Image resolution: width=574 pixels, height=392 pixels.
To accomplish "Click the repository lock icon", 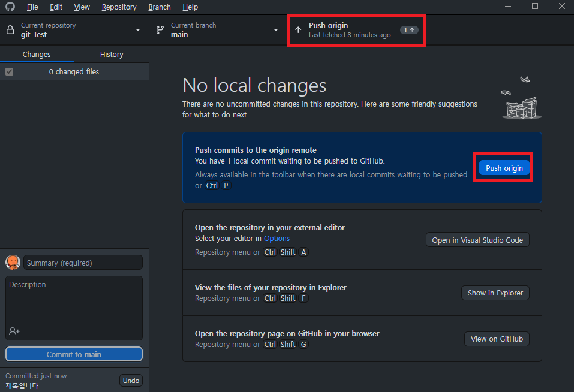I will click(10, 29).
